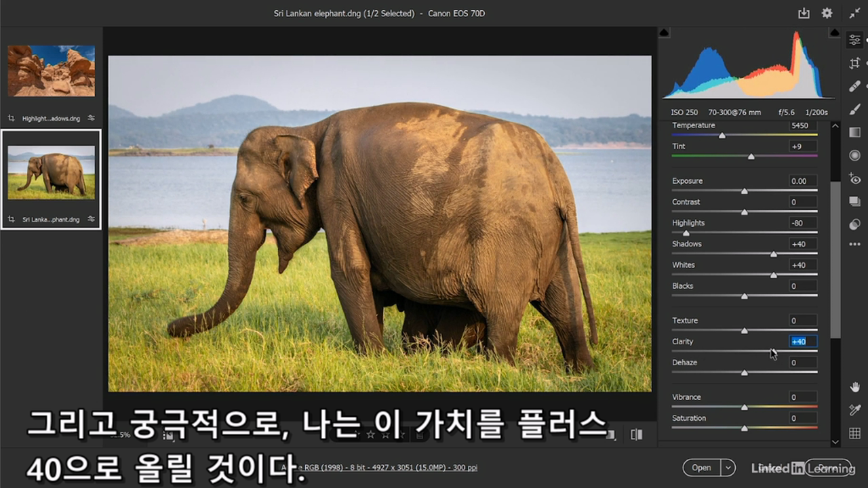Toggle the grid overlay icon
This screenshot has height=488, width=868.
[854, 433]
